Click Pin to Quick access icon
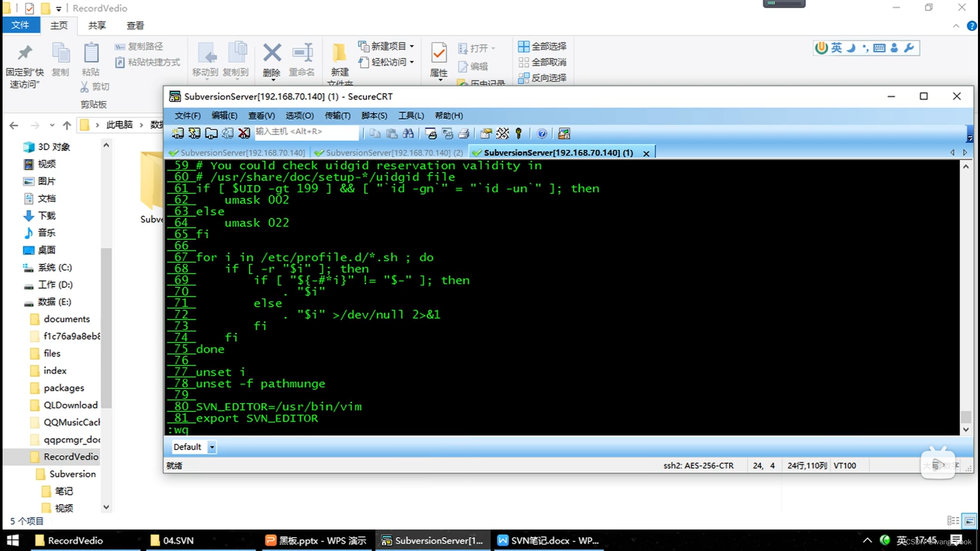 coord(24,53)
